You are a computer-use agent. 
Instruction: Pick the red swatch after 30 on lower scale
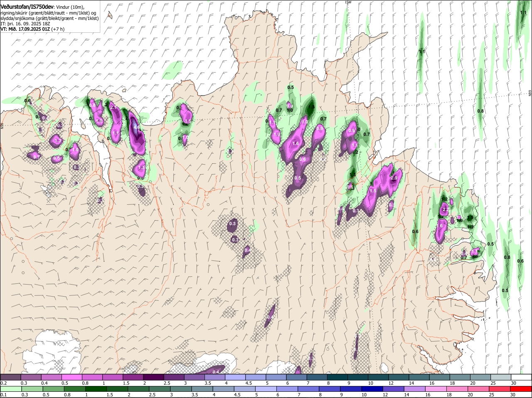pos(522,389)
